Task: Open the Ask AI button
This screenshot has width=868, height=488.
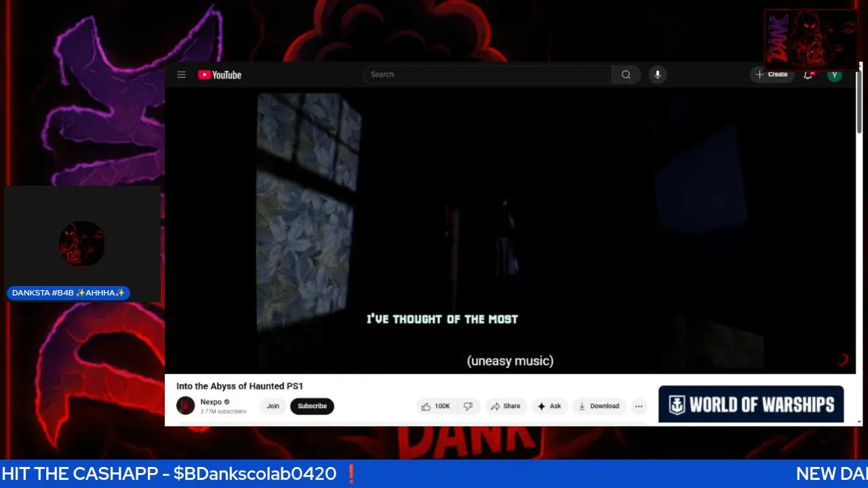Action: [x=549, y=406]
